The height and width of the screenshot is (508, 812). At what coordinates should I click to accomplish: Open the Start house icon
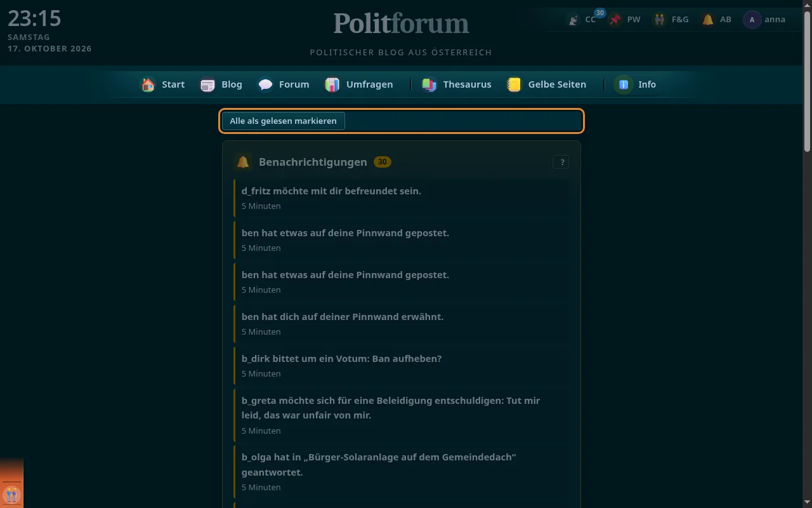pyautogui.click(x=148, y=84)
